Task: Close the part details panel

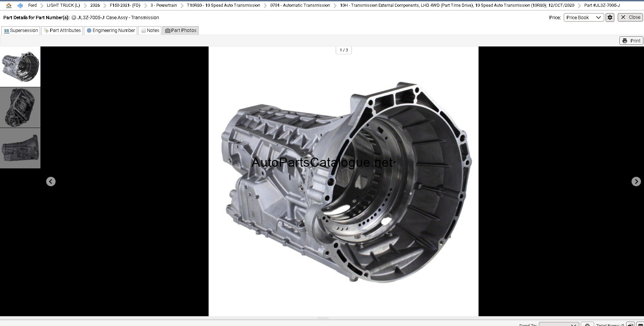Action: (630, 18)
